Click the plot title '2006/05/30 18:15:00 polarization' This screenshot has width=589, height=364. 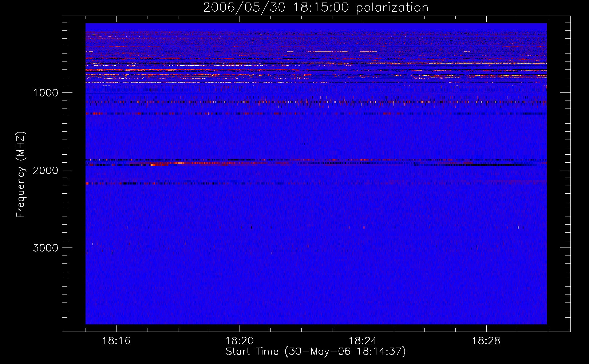316,7
